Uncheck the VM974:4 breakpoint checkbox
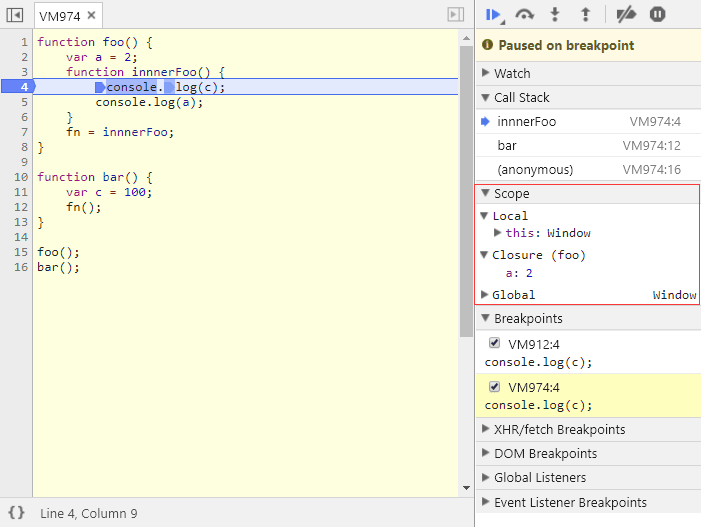This screenshot has width=701, height=527. pos(494,387)
